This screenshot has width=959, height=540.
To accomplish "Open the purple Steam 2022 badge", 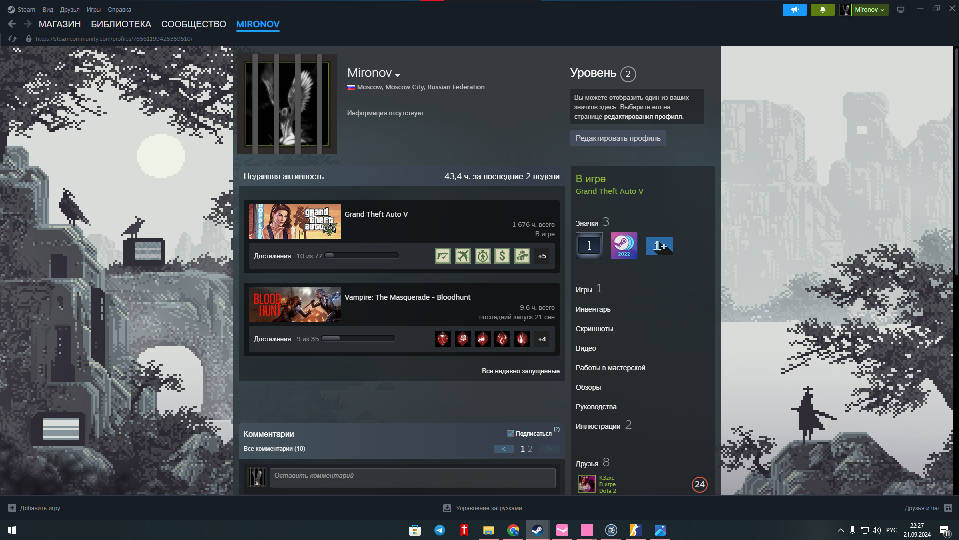I will click(x=624, y=245).
